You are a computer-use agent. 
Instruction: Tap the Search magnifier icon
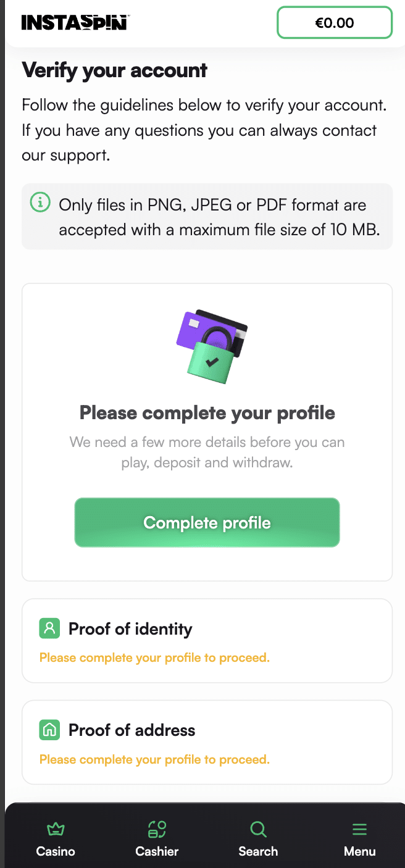[258, 829]
